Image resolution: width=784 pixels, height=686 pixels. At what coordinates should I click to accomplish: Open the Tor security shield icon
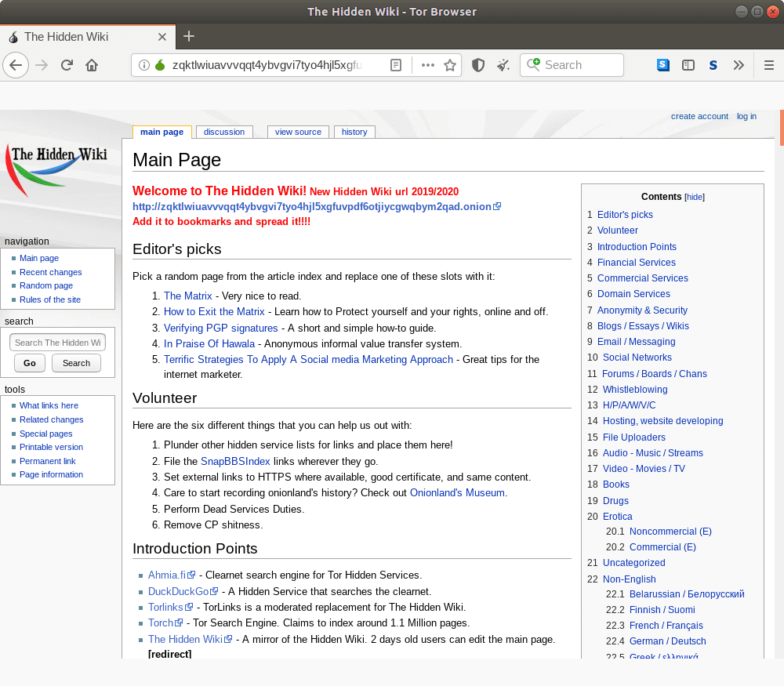coord(478,65)
